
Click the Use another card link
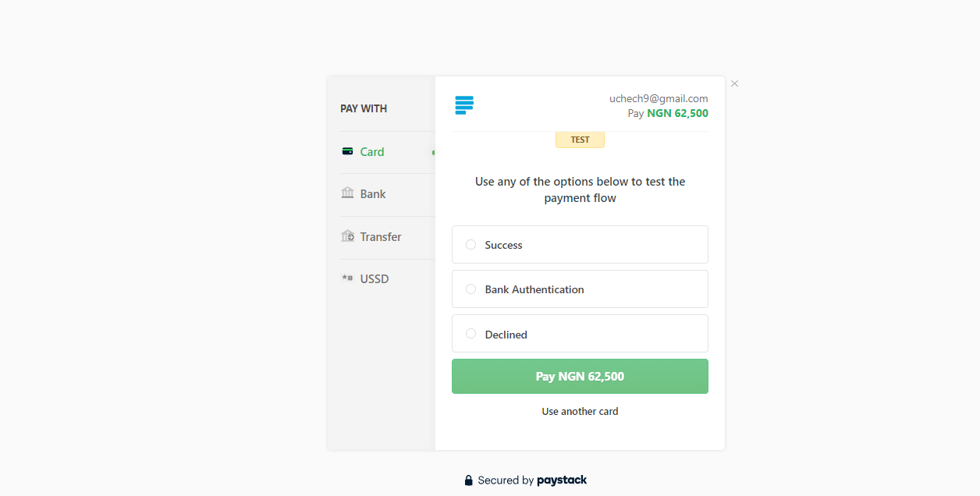pyautogui.click(x=580, y=411)
